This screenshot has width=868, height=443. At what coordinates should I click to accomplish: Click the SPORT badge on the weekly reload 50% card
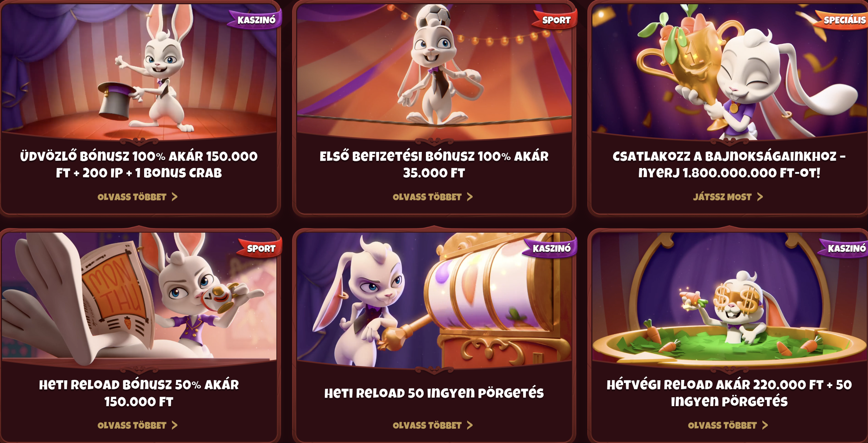tap(260, 248)
